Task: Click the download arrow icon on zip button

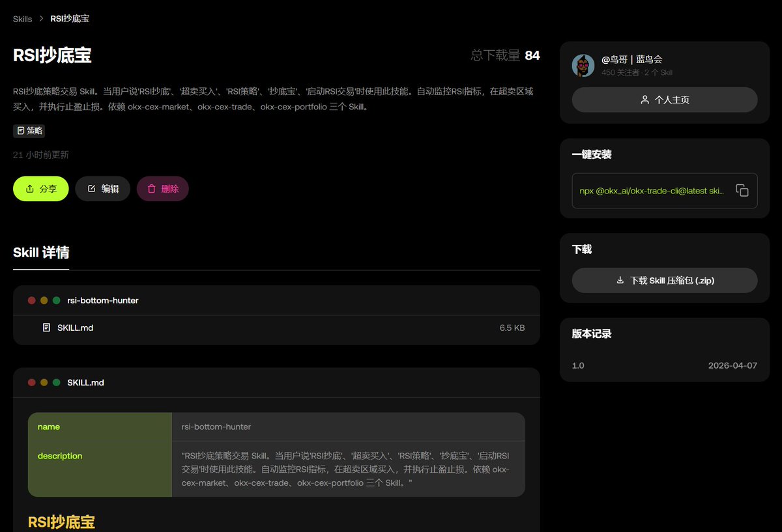Action: (622, 280)
